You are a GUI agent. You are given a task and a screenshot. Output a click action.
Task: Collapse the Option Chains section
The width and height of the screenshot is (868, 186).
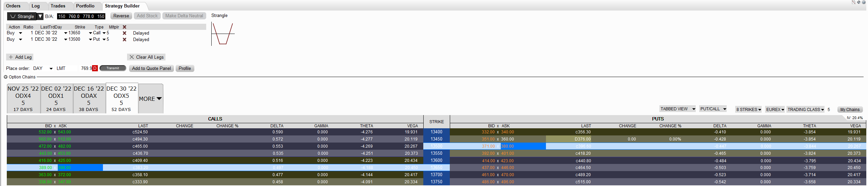pos(5,77)
